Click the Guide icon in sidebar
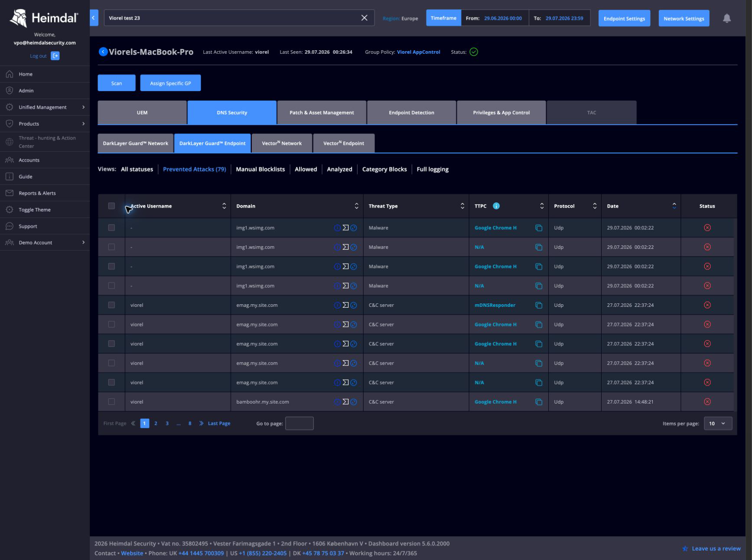This screenshot has height=560, width=752. 10,176
